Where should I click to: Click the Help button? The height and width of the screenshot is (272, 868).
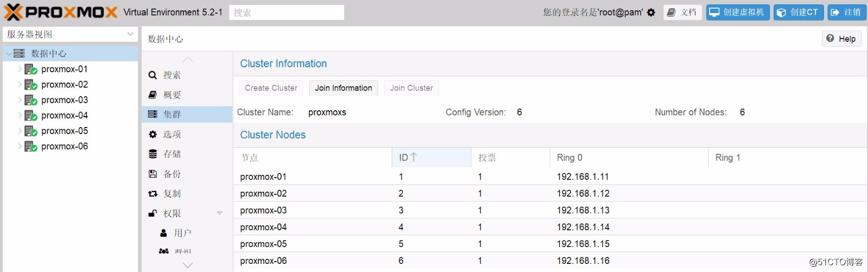pos(841,39)
